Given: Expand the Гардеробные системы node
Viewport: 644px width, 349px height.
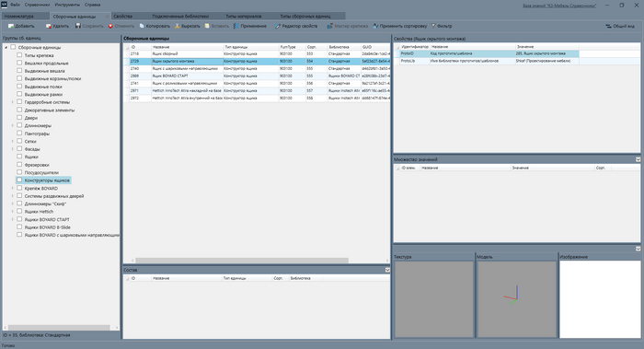Looking at the screenshot, I should [x=12, y=102].
